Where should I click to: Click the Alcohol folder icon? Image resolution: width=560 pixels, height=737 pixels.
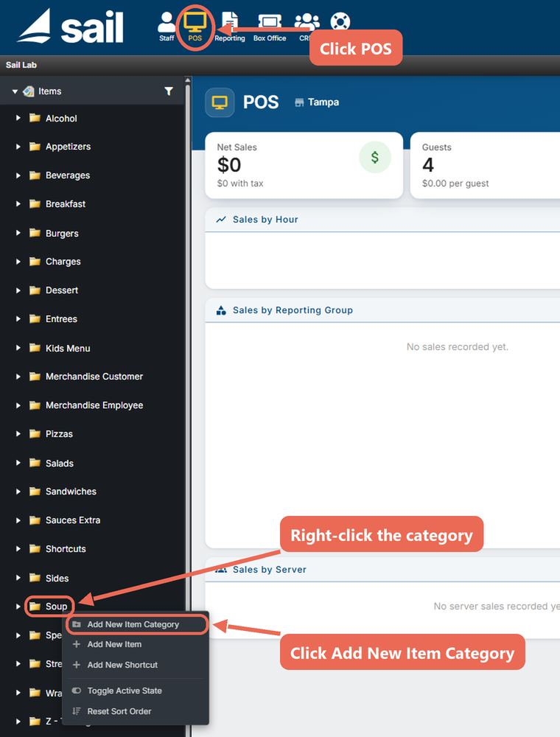(35, 118)
